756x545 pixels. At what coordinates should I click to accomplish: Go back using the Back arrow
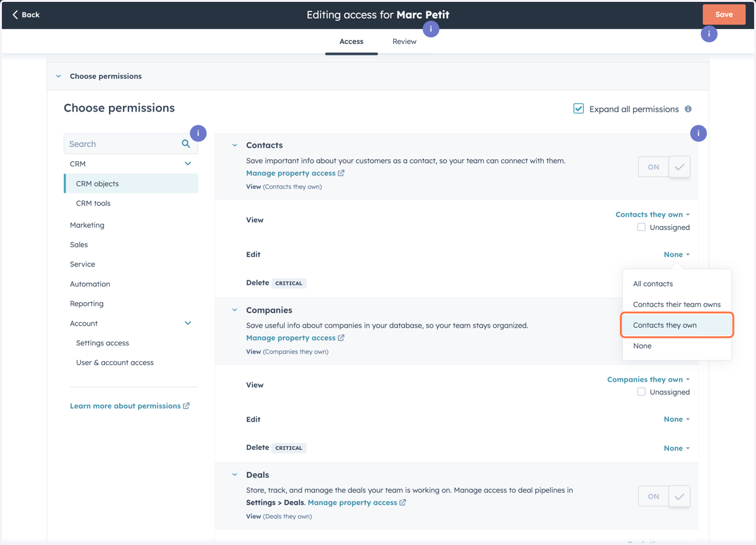click(26, 14)
